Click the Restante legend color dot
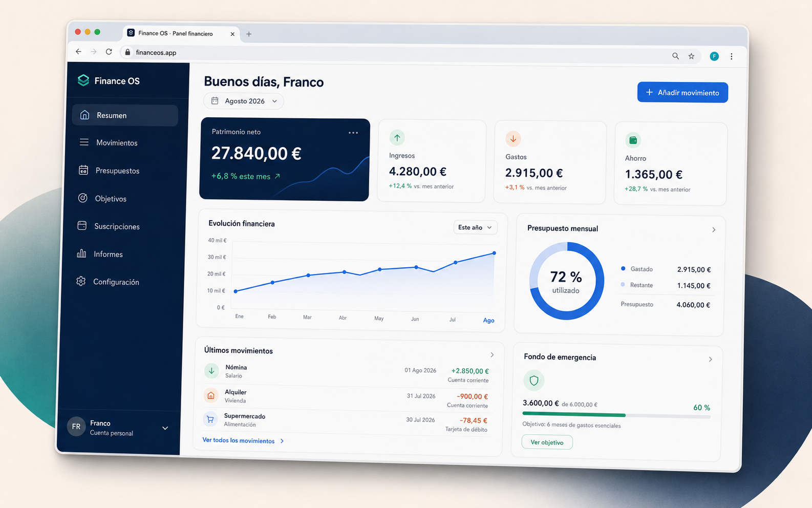 tap(623, 285)
